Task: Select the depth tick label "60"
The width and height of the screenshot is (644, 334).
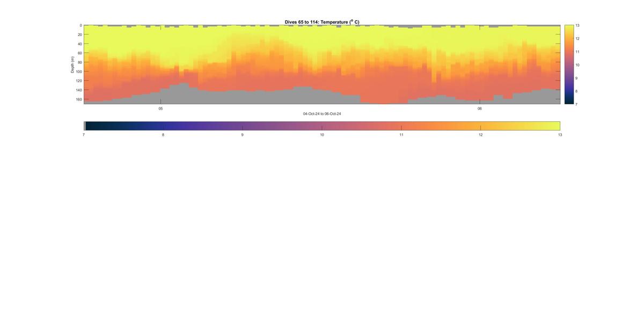Action: (x=79, y=53)
